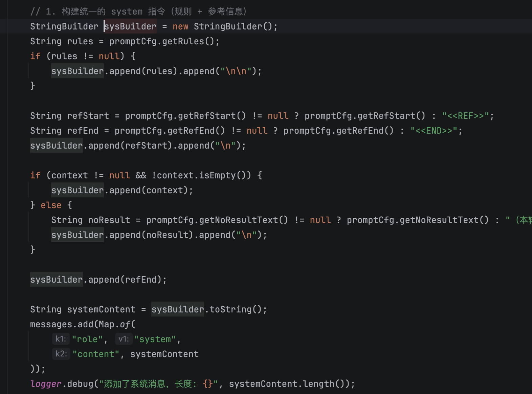Click systemContent in its String declaration
532x394 pixels.
pyautogui.click(x=101, y=309)
